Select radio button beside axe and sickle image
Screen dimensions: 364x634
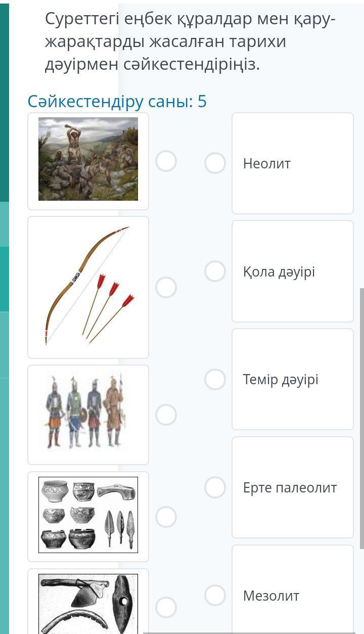[166, 607]
